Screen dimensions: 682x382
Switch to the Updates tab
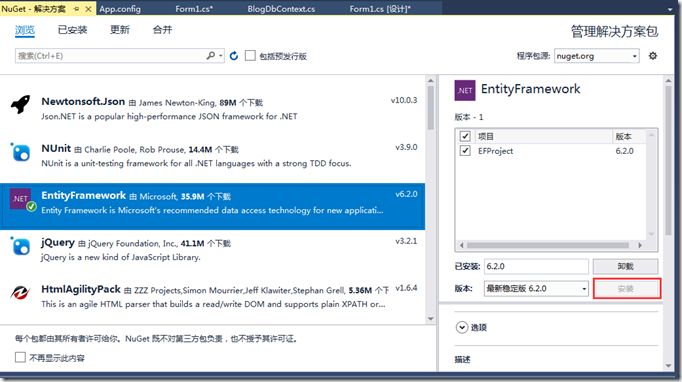pyautogui.click(x=120, y=30)
